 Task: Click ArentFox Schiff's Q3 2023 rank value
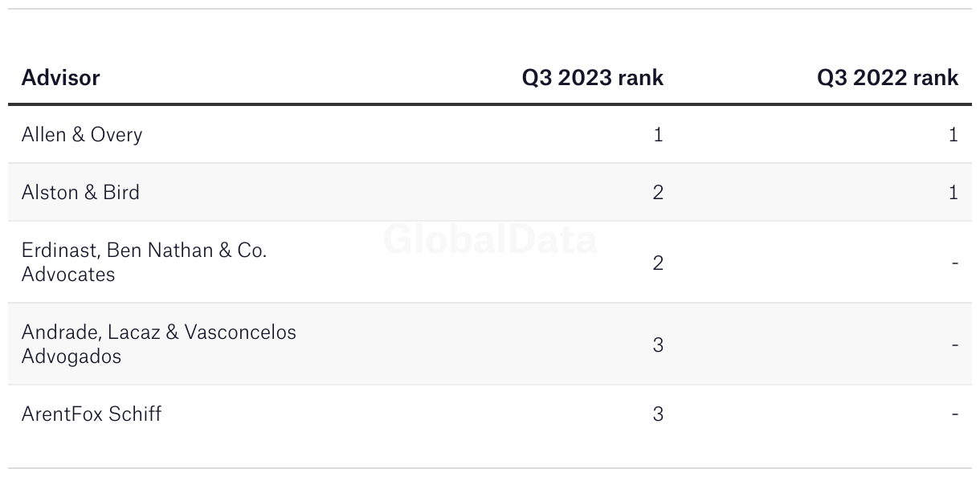pos(658,414)
